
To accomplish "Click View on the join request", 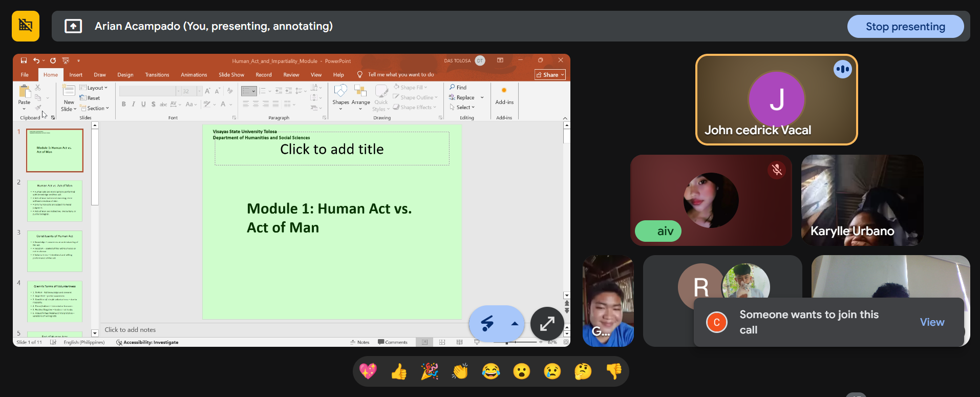I will [931, 322].
